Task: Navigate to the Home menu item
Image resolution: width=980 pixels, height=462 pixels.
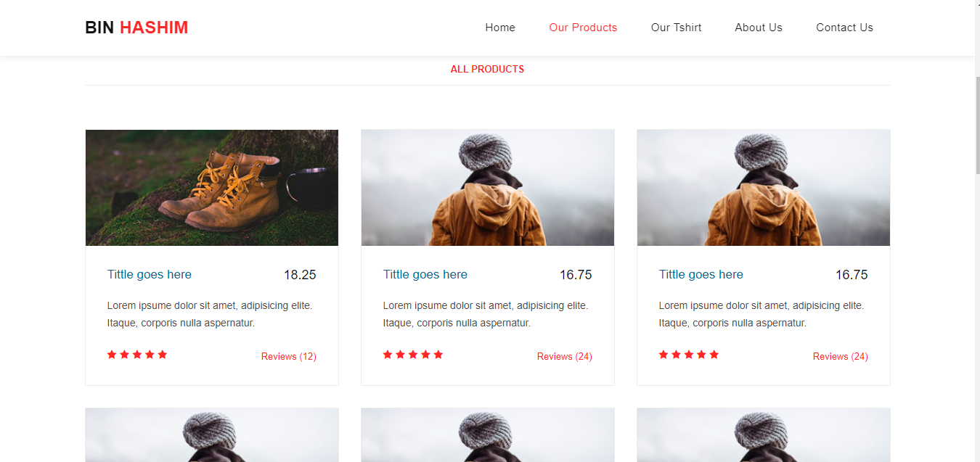Action: [x=500, y=28]
